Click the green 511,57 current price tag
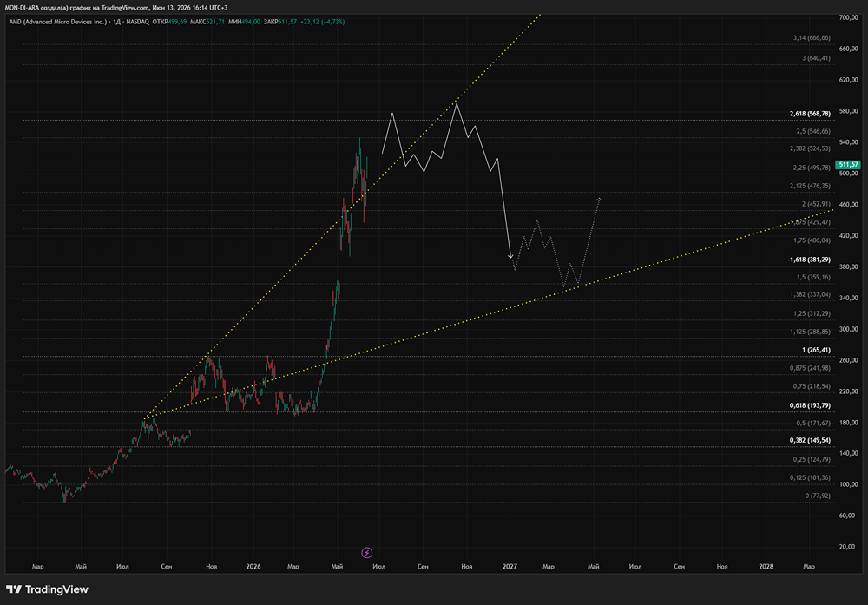868x605 pixels. (x=847, y=164)
